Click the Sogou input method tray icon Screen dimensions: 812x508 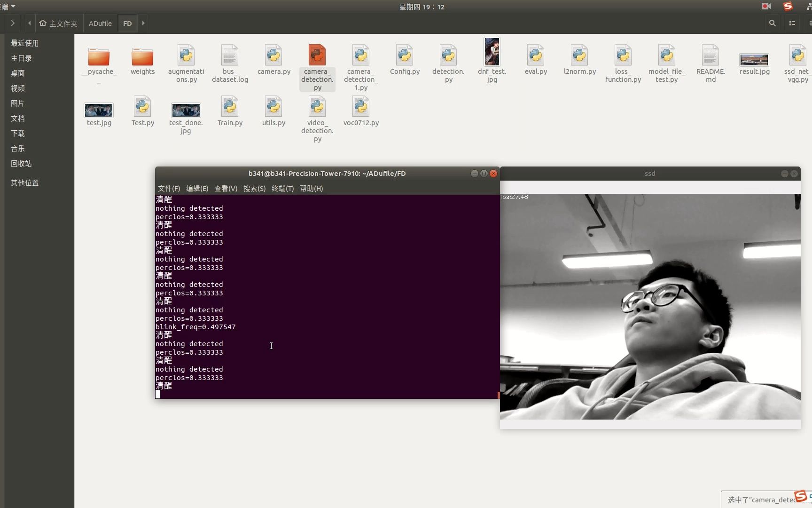(788, 6)
